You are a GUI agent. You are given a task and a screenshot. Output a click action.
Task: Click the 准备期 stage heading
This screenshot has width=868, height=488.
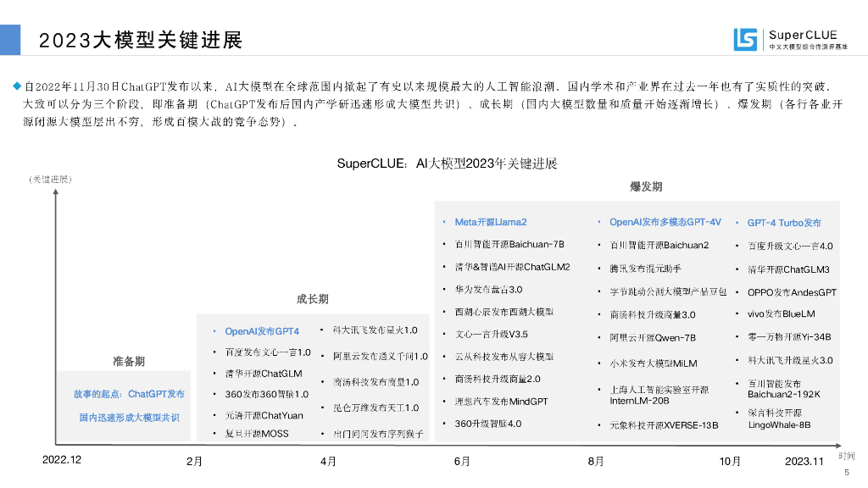tap(129, 361)
